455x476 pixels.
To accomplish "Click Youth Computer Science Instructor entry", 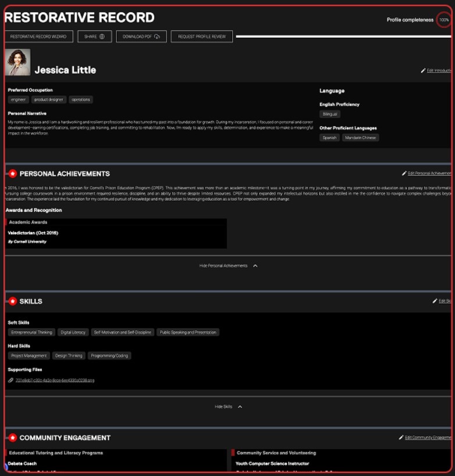I will [272, 464].
